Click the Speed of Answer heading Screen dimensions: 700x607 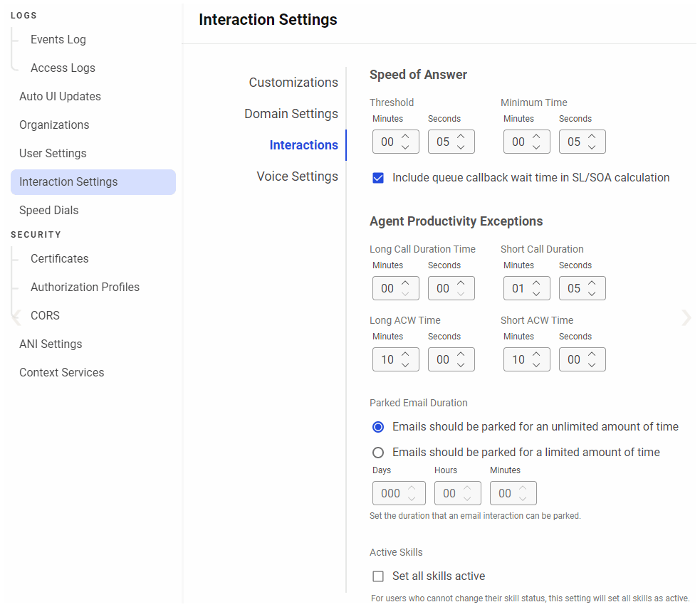[x=418, y=75]
